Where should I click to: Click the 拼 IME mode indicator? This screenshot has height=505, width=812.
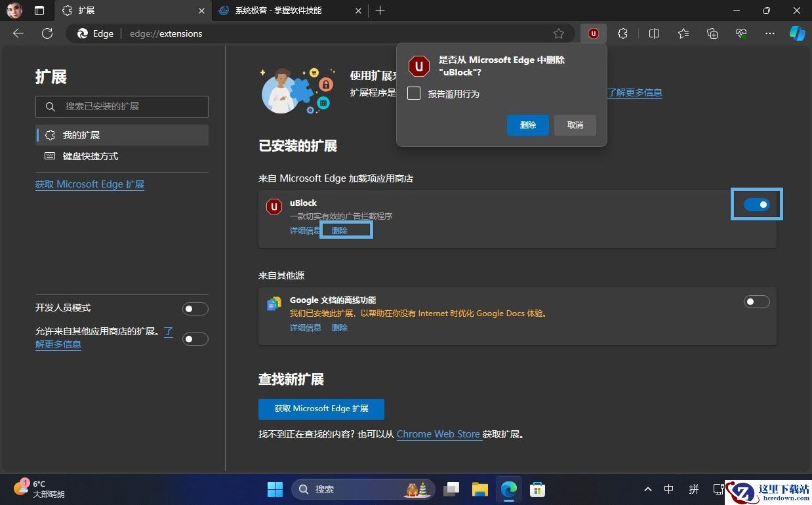click(694, 489)
